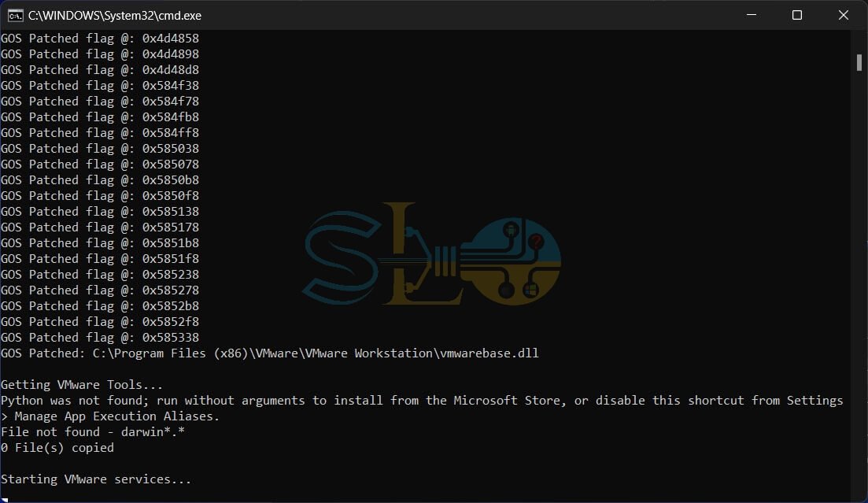Maximize the cmd.exe window
This screenshot has width=868, height=503.
(x=797, y=15)
